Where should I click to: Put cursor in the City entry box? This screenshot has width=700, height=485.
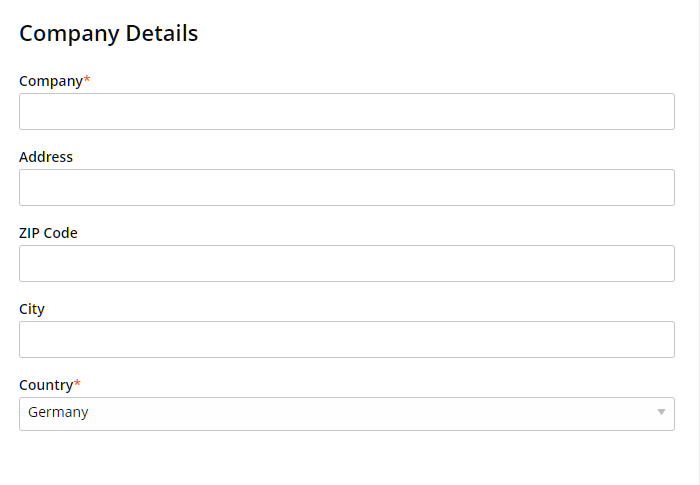(x=346, y=339)
